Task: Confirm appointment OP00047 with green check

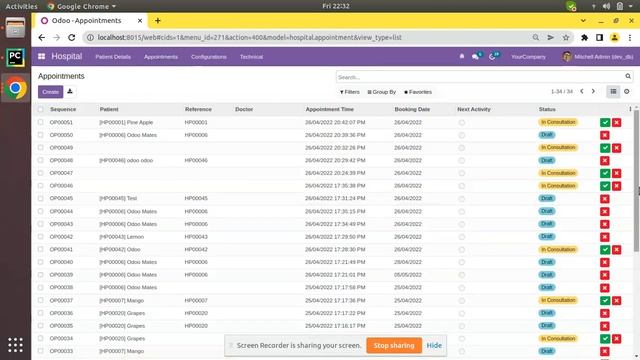Action: coord(605,173)
